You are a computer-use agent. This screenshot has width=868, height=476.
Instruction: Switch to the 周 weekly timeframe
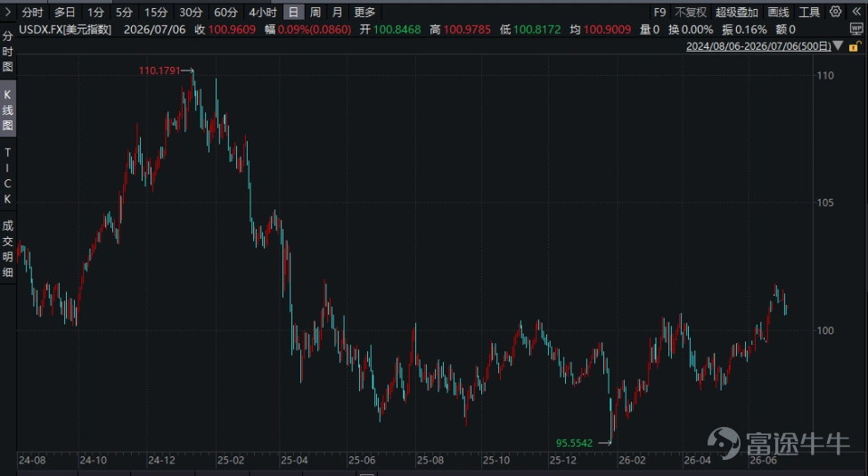click(315, 12)
